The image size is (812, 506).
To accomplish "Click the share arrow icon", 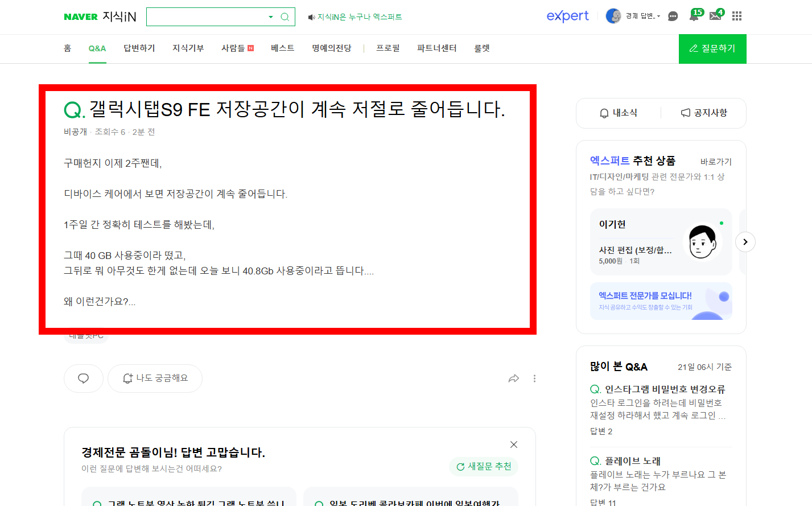I will pyautogui.click(x=514, y=379).
